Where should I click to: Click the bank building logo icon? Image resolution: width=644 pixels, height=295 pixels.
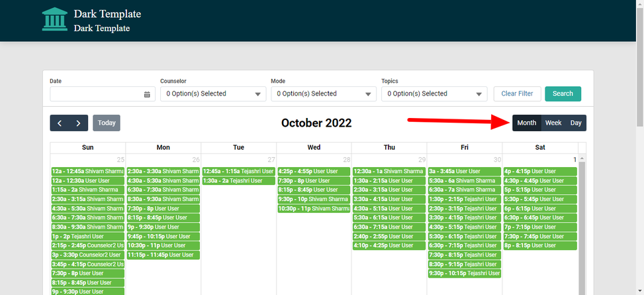pos(54,19)
